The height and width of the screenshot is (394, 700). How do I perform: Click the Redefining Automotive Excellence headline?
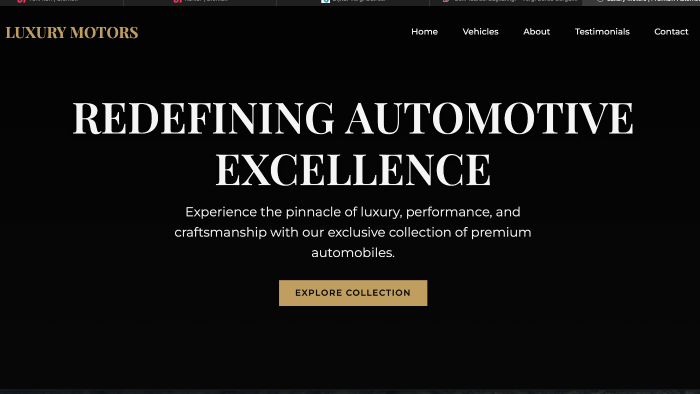(x=353, y=144)
